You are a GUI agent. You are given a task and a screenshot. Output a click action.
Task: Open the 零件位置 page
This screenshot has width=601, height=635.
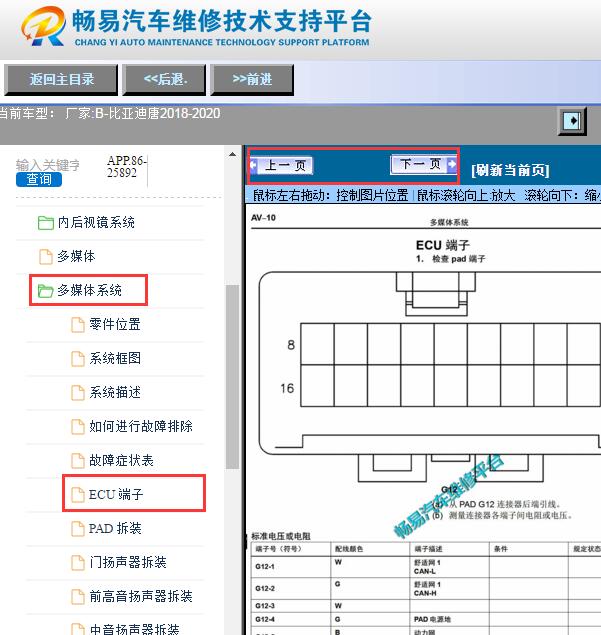pyautogui.click(x=115, y=324)
